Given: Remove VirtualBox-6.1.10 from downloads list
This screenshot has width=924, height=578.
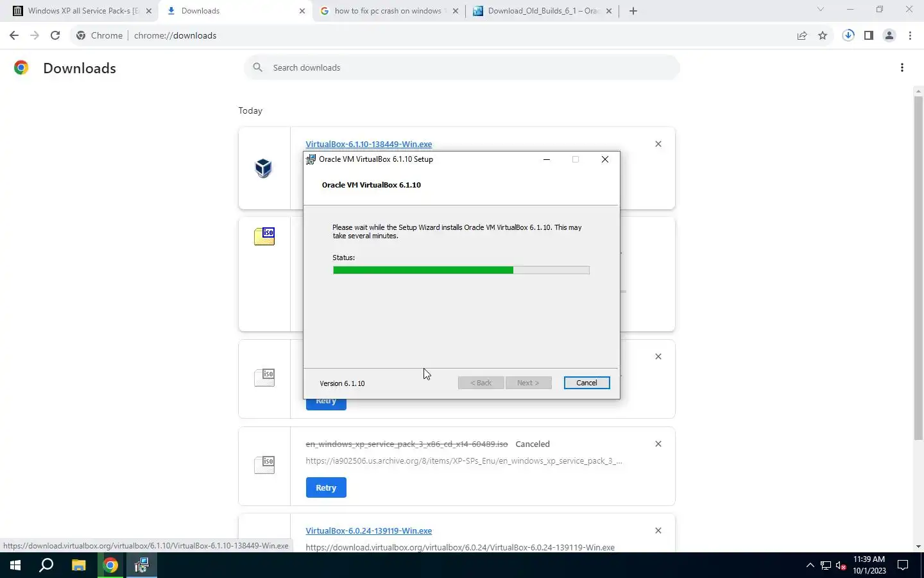Looking at the screenshot, I should pos(658,144).
